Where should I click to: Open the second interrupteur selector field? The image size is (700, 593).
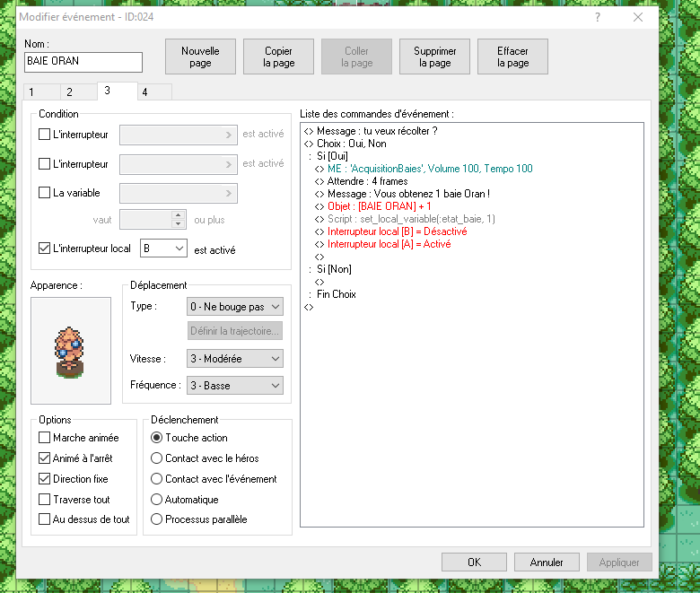[178, 164]
